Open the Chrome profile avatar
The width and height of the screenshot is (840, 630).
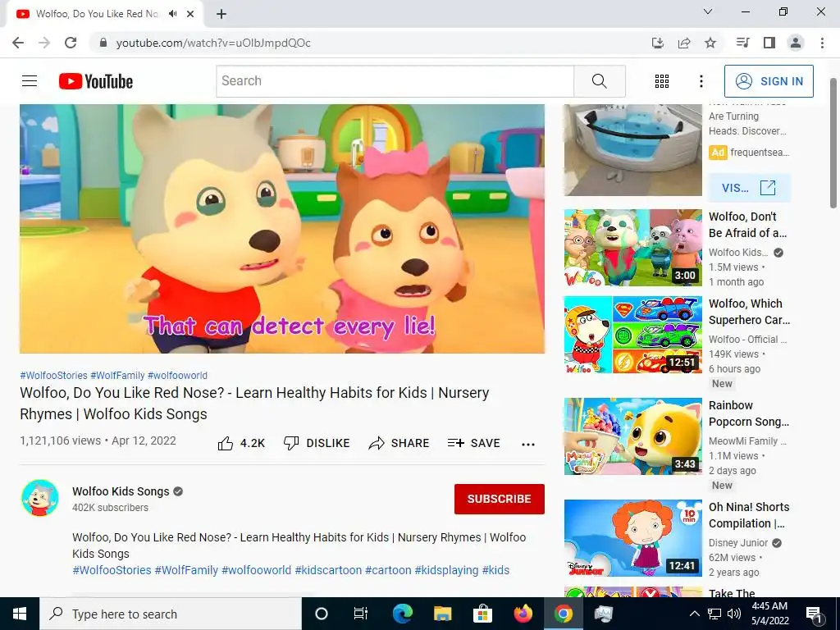(x=796, y=43)
